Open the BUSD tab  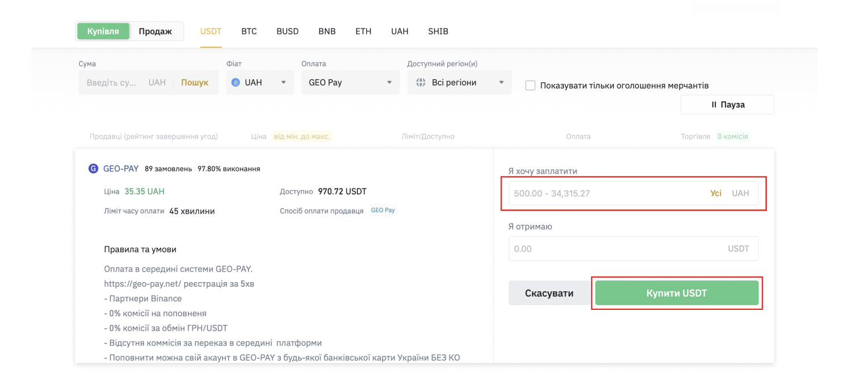pos(288,31)
